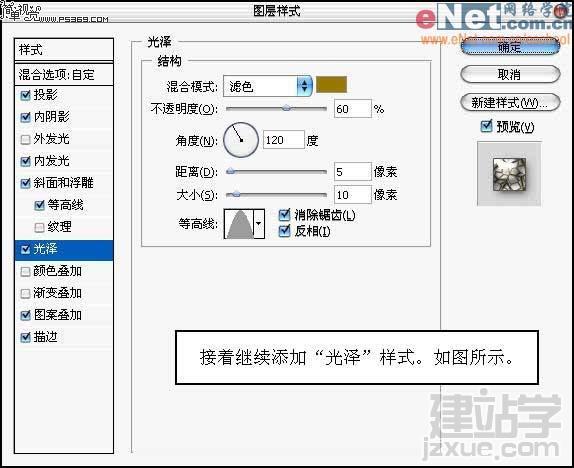Click the 不透明度 opacity slider handle
The width and height of the screenshot is (574, 468).
click(286, 108)
